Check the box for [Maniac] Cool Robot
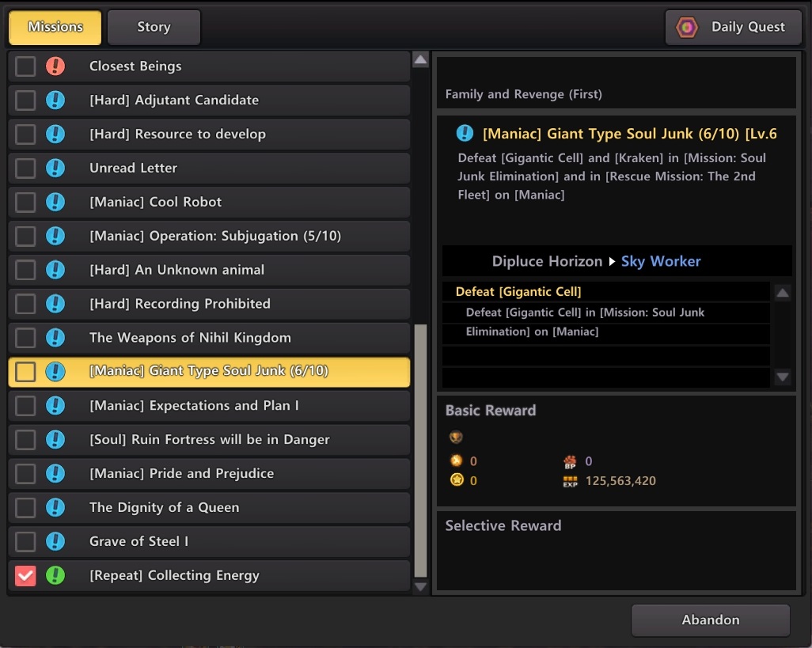Screen dimensions: 812x648 pos(25,202)
